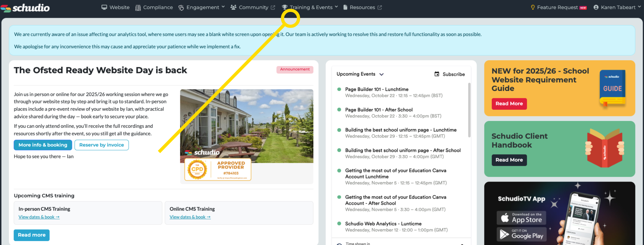Expand the Karen Tabeart account menu

point(617,7)
